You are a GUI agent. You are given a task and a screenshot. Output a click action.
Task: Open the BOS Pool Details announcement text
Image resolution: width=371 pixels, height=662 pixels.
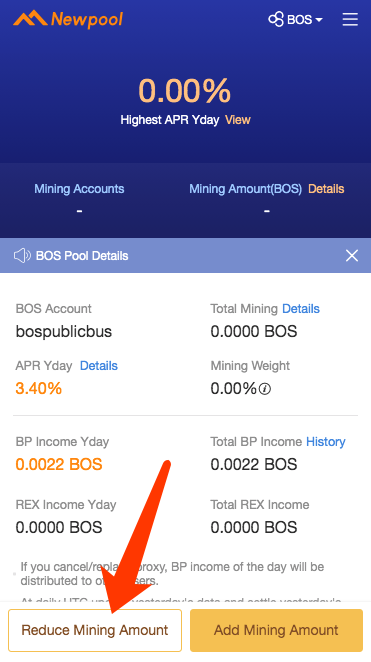click(x=82, y=256)
